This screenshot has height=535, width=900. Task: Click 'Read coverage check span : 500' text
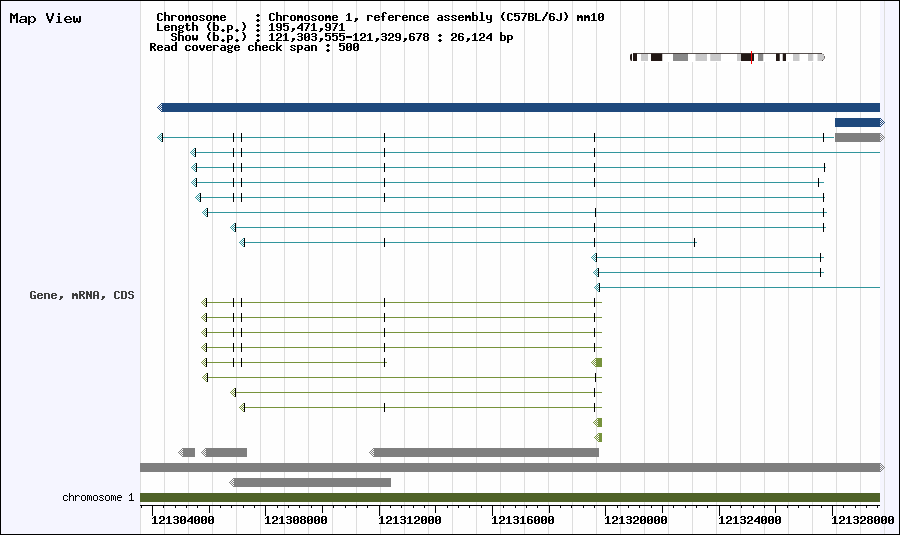point(254,47)
